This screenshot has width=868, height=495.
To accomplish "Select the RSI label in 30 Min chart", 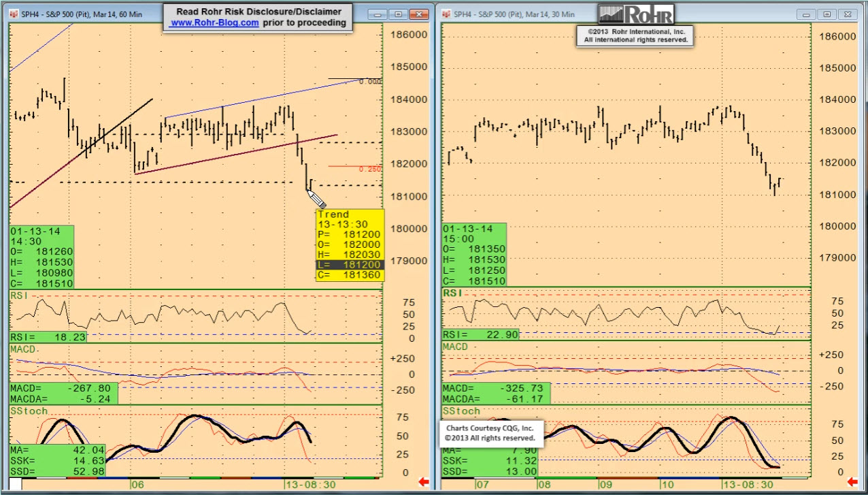I will click(x=452, y=293).
